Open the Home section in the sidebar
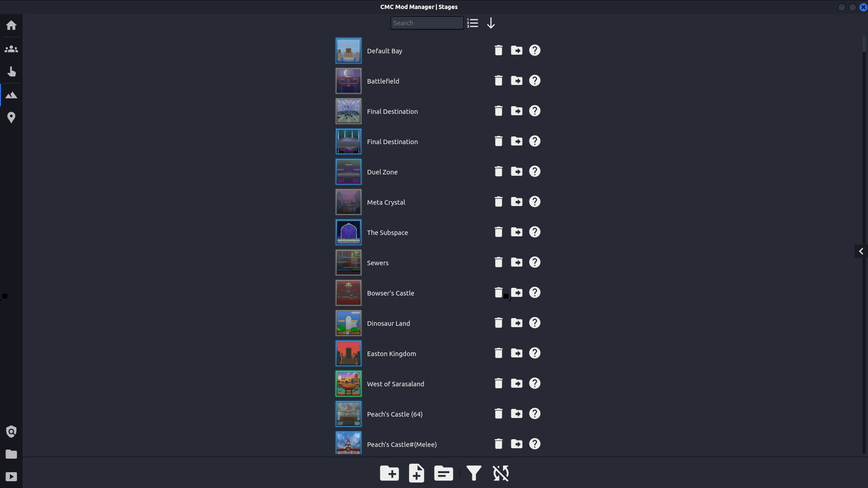Screen dimensions: 868x488 (x=11, y=25)
